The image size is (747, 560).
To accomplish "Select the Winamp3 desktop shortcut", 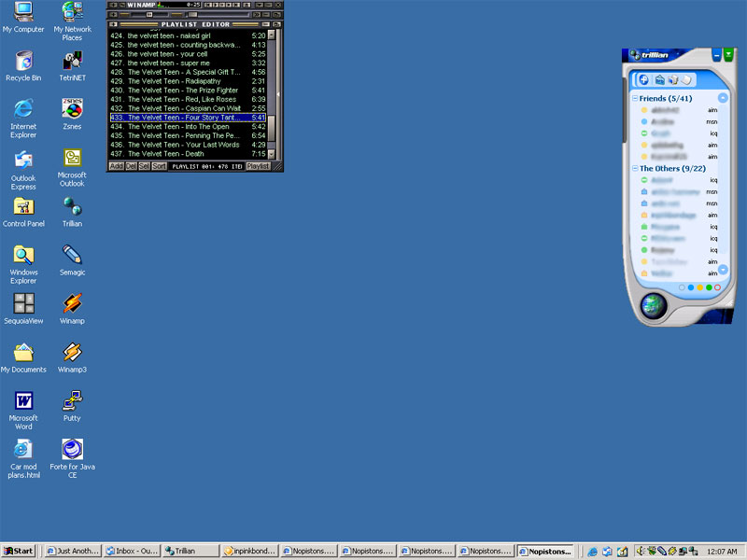I will point(72,353).
